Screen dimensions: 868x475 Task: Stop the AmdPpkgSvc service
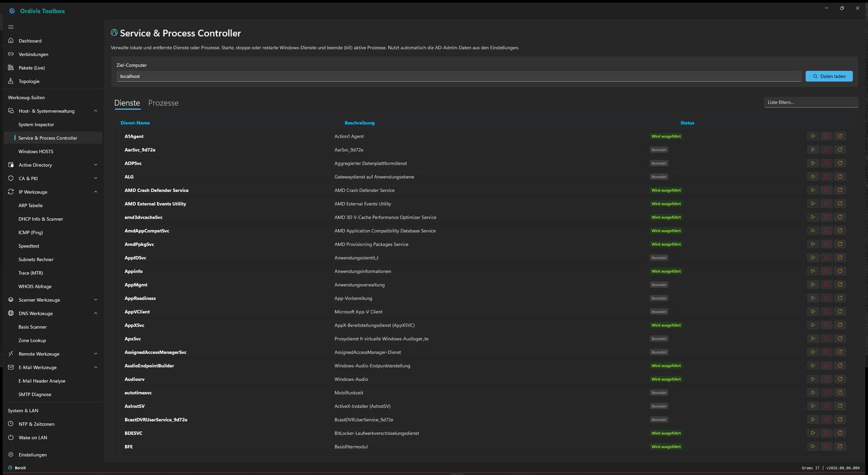826,244
